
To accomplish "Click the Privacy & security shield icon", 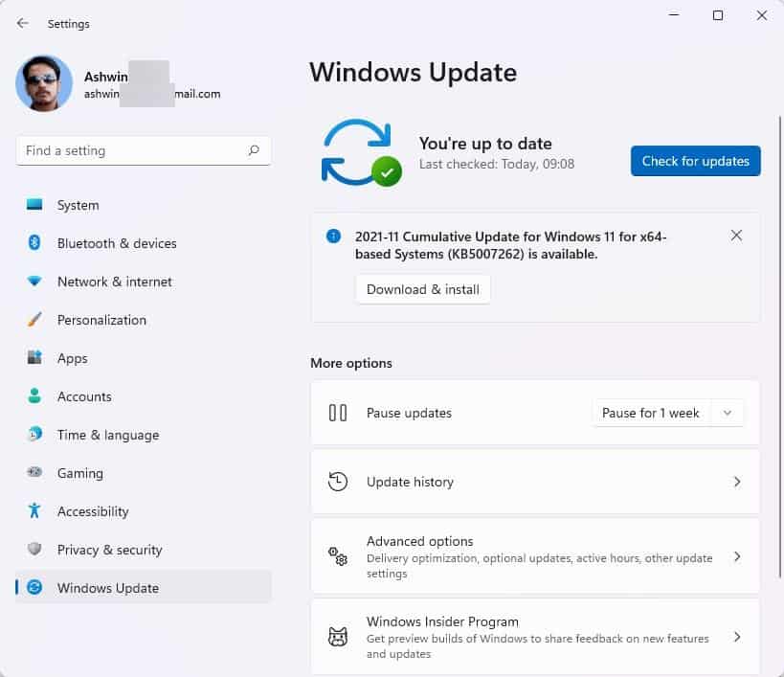I will point(34,549).
